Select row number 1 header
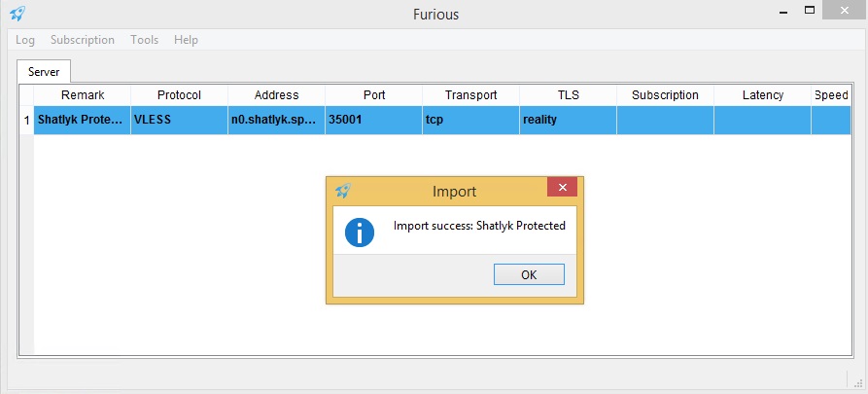The image size is (868, 394). click(x=26, y=121)
